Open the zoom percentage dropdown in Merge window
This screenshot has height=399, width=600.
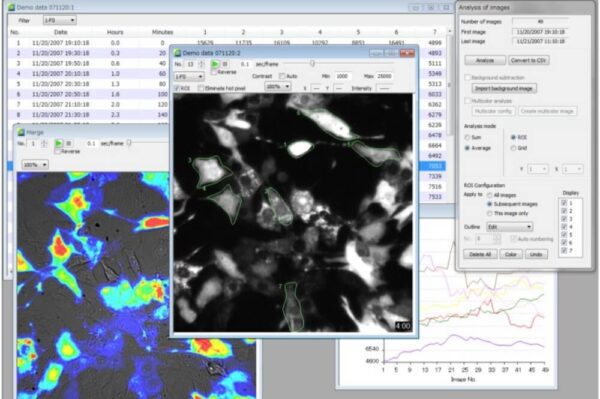pyautogui.click(x=35, y=165)
